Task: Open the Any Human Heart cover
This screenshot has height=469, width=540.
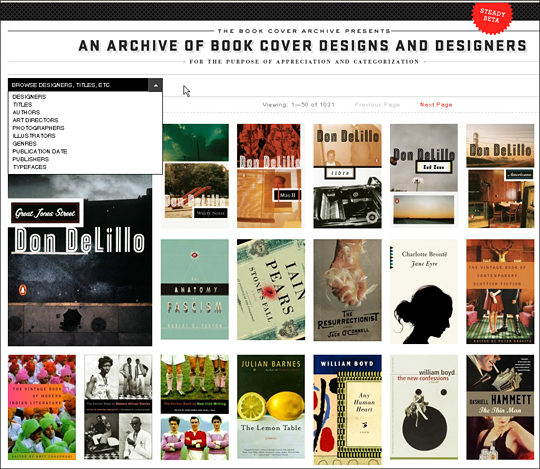Action: 347,410
